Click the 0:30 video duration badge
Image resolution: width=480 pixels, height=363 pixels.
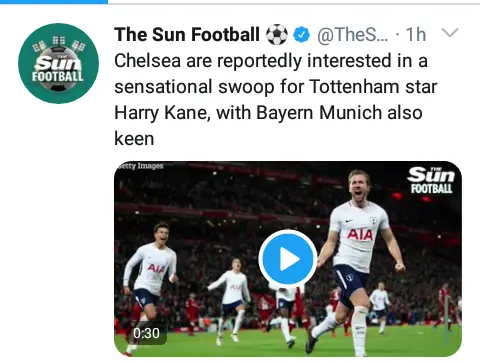[x=146, y=333]
